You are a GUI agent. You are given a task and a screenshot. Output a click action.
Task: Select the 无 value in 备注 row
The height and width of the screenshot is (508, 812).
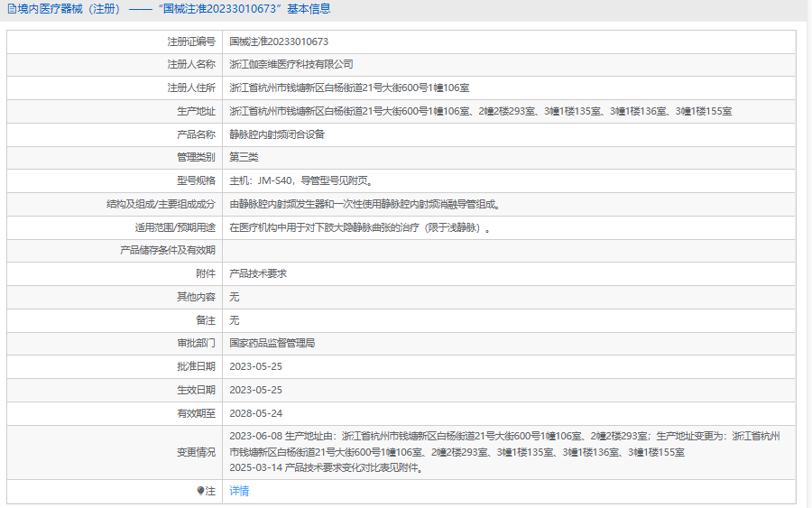(234, 320)
